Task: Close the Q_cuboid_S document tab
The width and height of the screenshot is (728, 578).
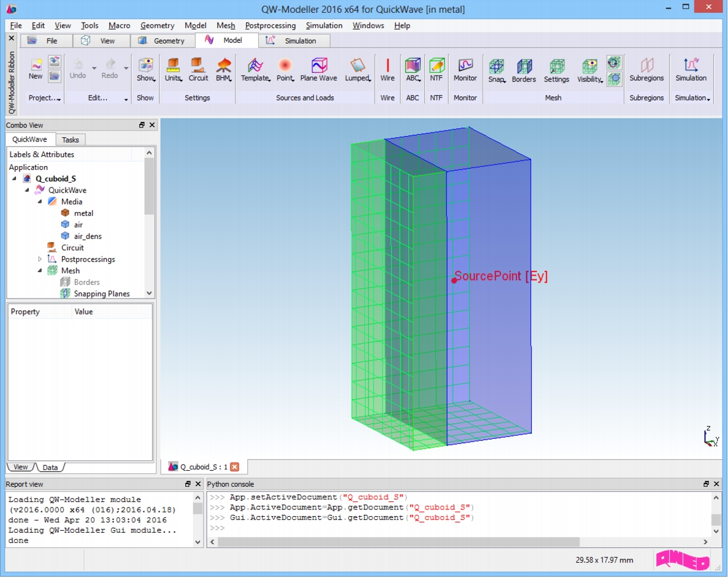Action: pos(235,466)
